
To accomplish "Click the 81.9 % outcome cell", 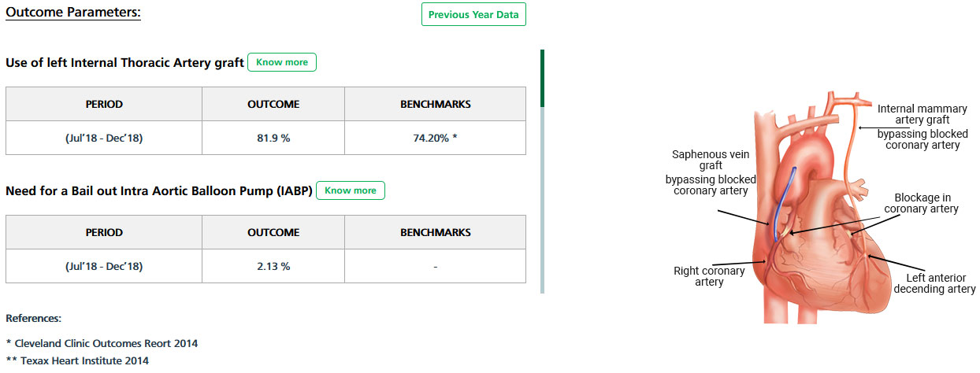I will pyautogui.click(x=273, y=138).
